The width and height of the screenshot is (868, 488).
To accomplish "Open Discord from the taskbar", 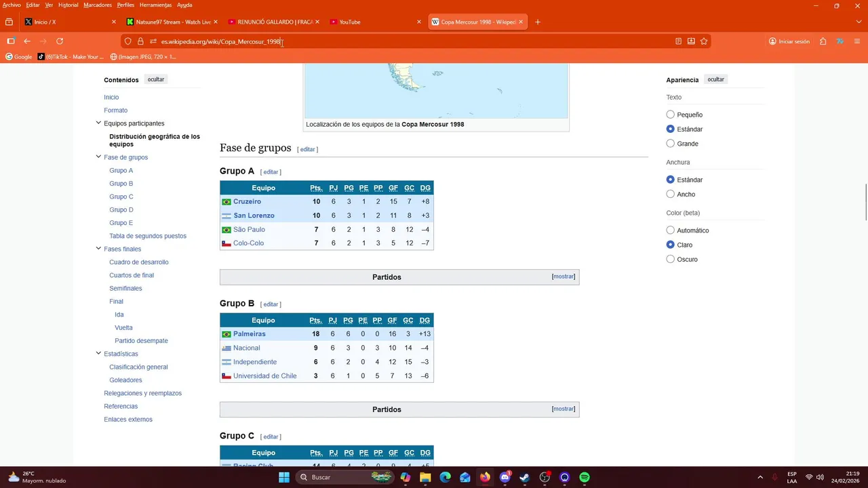I will (505, 477).
